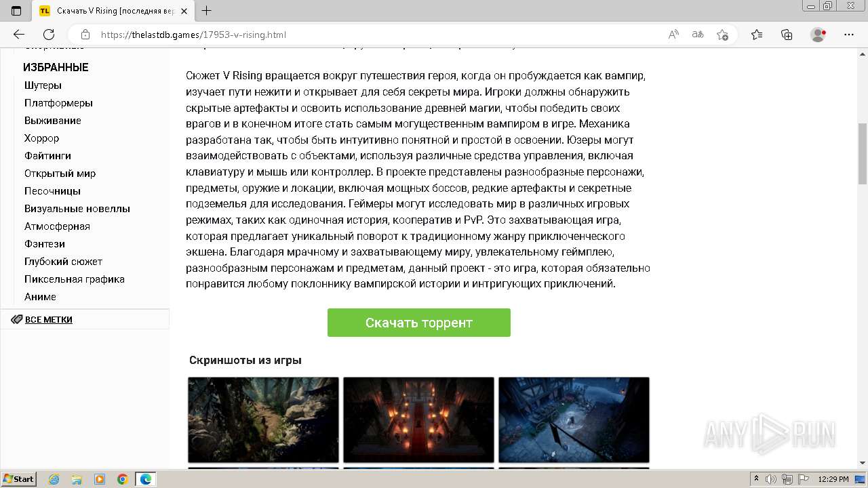Screen dimensions: 868x488
Task: Open the Favorites list
Action: [x=757, y=35]
